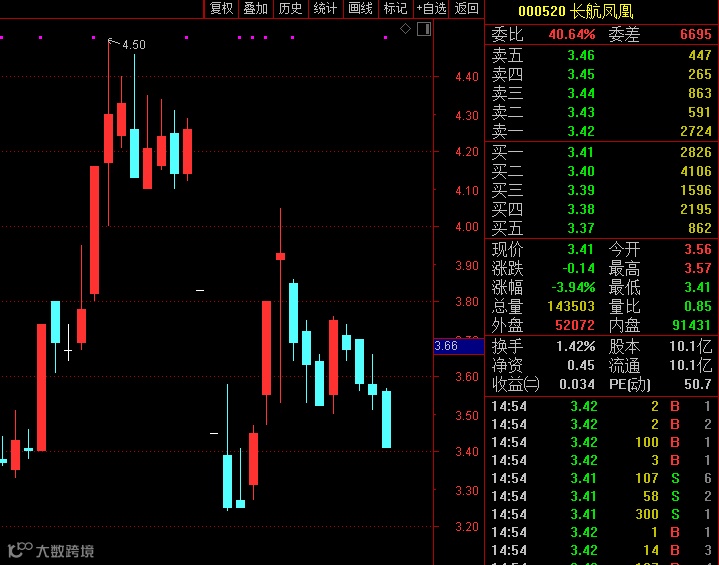
Task: Click the 复权 toolbar button
Action: click(221, 9)
